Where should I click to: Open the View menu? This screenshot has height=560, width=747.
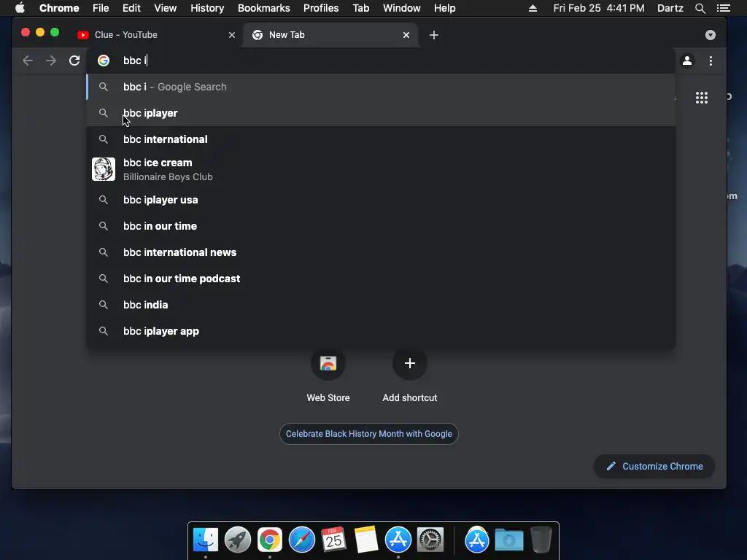coord(166,8)
